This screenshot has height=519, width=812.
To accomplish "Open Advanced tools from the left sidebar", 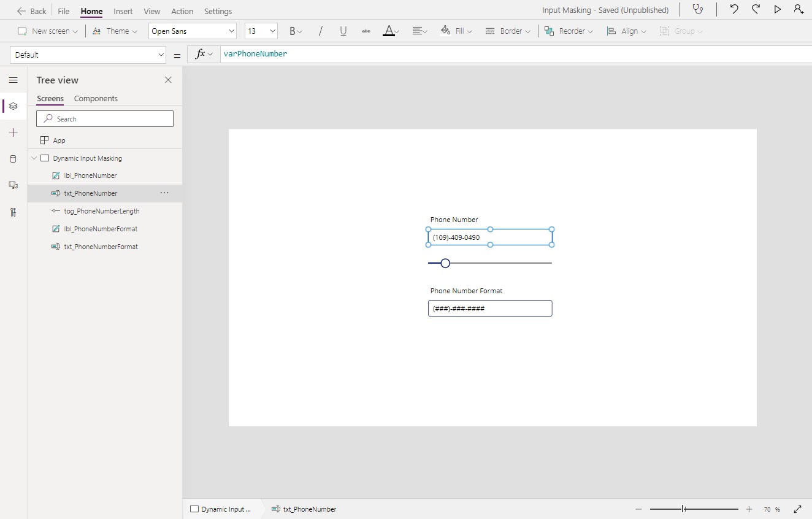I will [13, 212].
